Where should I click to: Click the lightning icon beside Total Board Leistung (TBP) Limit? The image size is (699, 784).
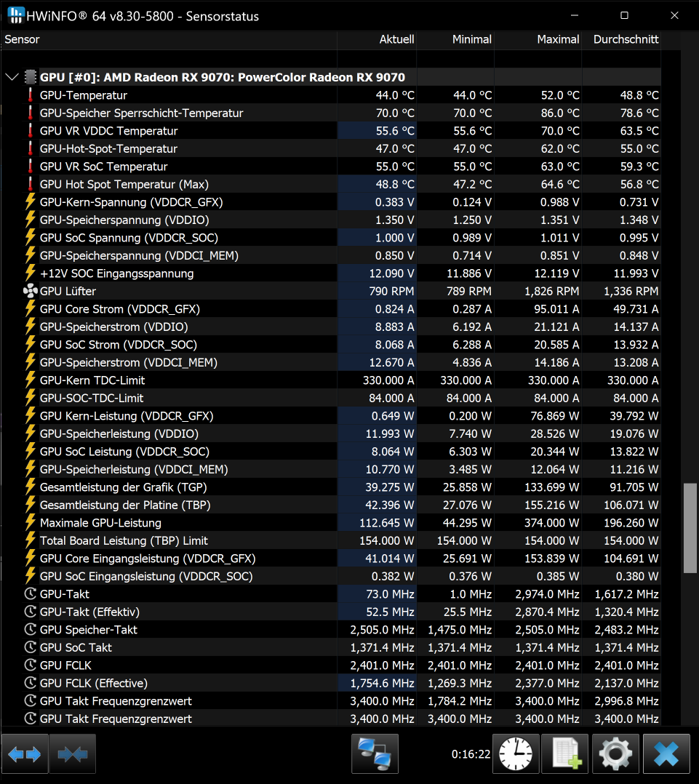(30, 540)
